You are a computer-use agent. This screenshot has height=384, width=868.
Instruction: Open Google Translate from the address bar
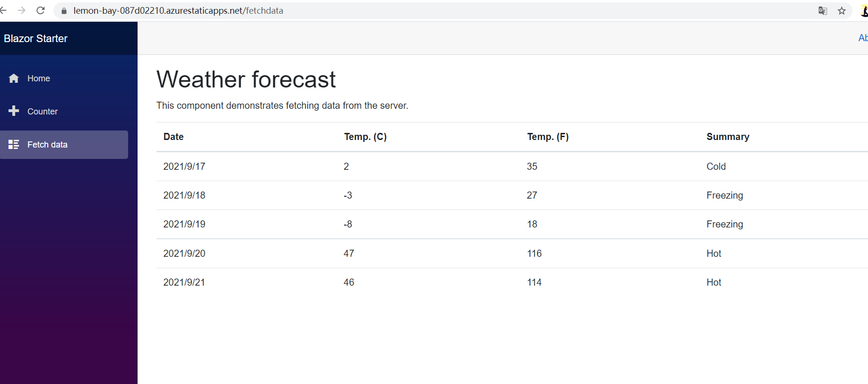[x=823, y=10]
